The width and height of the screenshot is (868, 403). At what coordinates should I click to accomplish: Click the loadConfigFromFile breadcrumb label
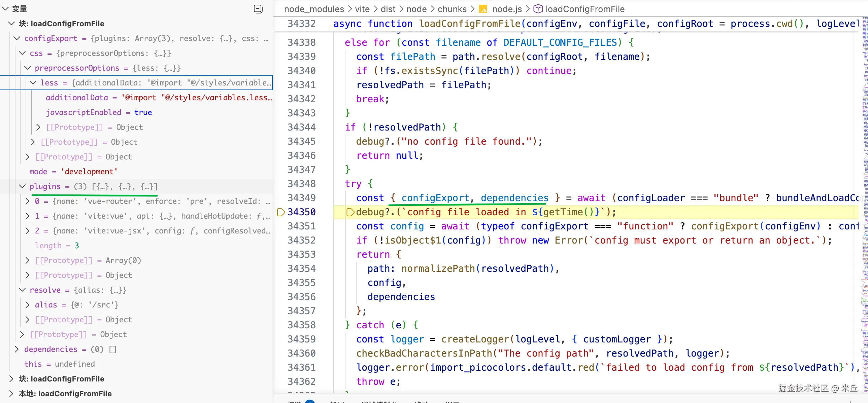[585, 9]
